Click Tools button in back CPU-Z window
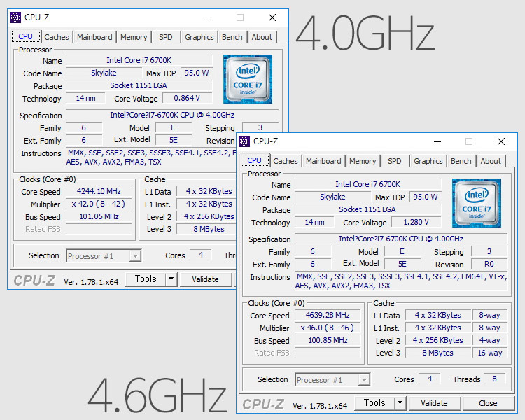Screen dimensions: 525x420 [x=146, y=279]
